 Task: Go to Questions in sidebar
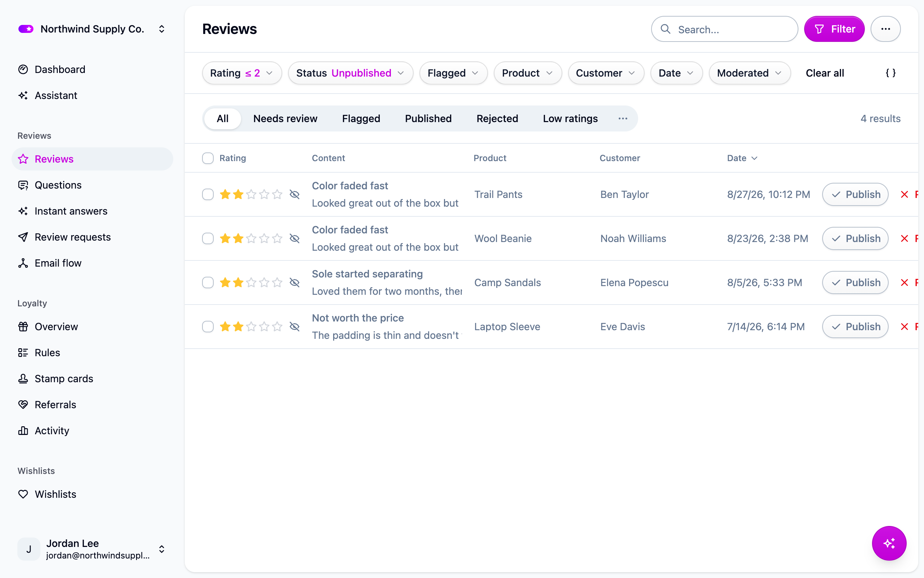click(x=92, y=185)
